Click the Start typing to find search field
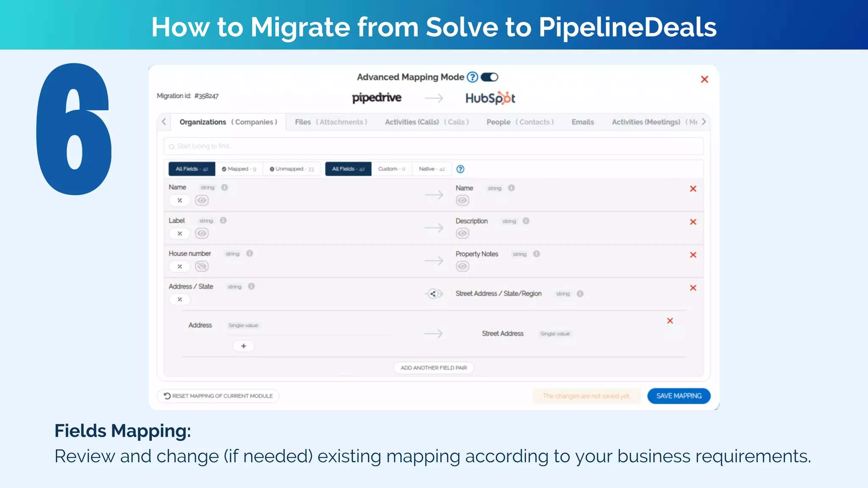Image resolution: width=868 pixels, height=488 pixels. [x=434, y=146]
